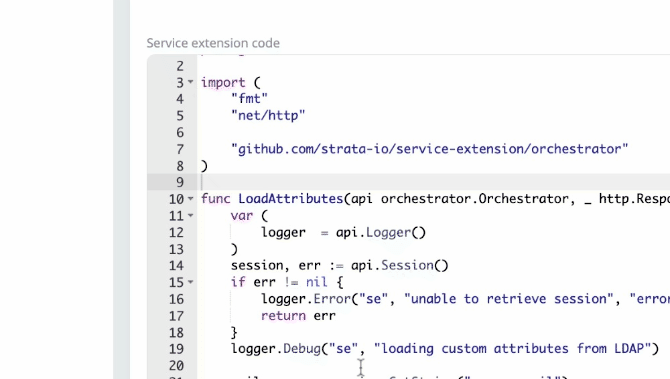Screen dimensions: 670x379
Task: Click gutter line number 2
Action: 180,66
